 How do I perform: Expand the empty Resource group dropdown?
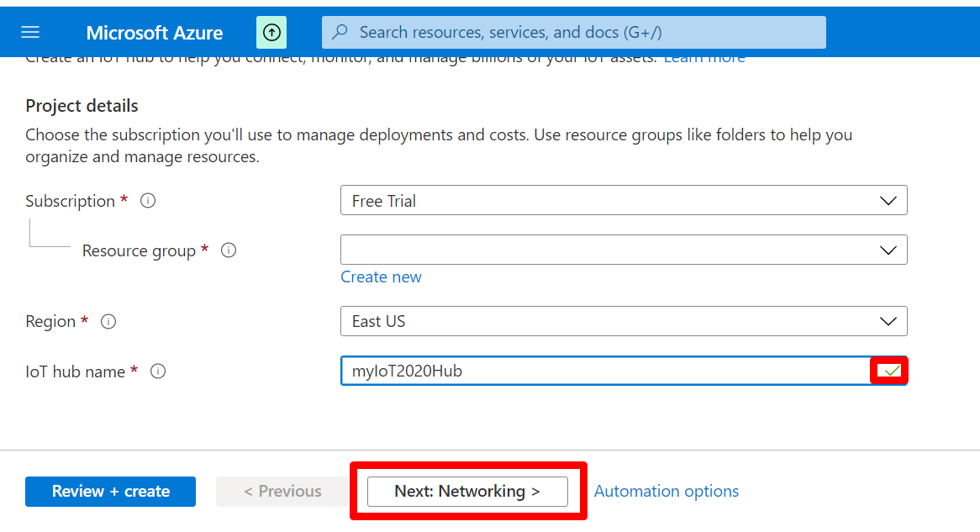(624, 250)
